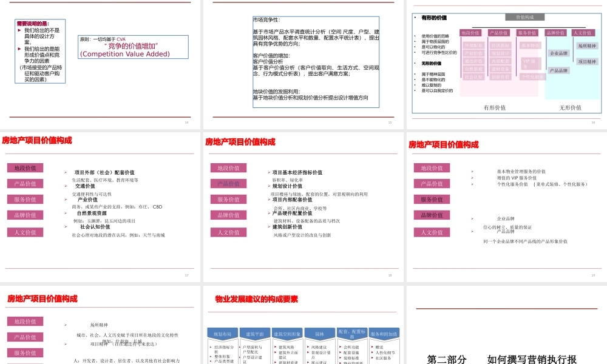Click the 人文价值 label on slide 17
The height and width of the screenshot is (364, 607).
click(25, 232)
